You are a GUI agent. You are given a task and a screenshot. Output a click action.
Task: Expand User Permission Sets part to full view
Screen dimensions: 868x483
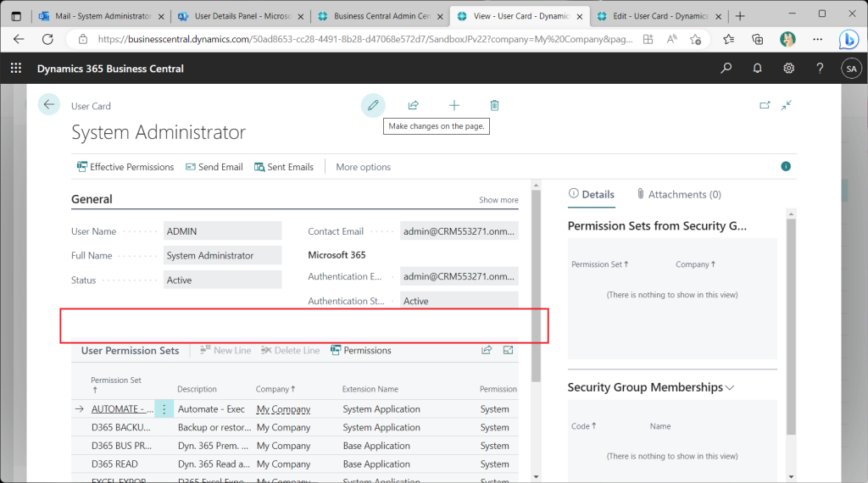point(509,350)
